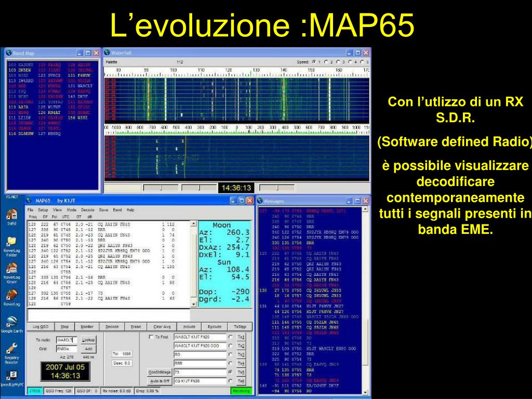
Task: Click the TxStop button
Action: [240, 326]
